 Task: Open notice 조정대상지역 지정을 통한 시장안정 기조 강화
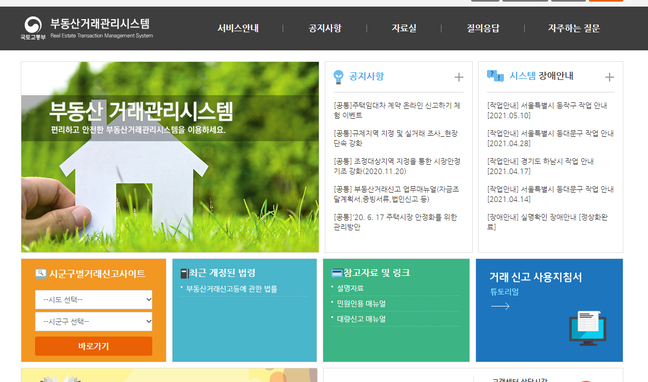point(397,166)
